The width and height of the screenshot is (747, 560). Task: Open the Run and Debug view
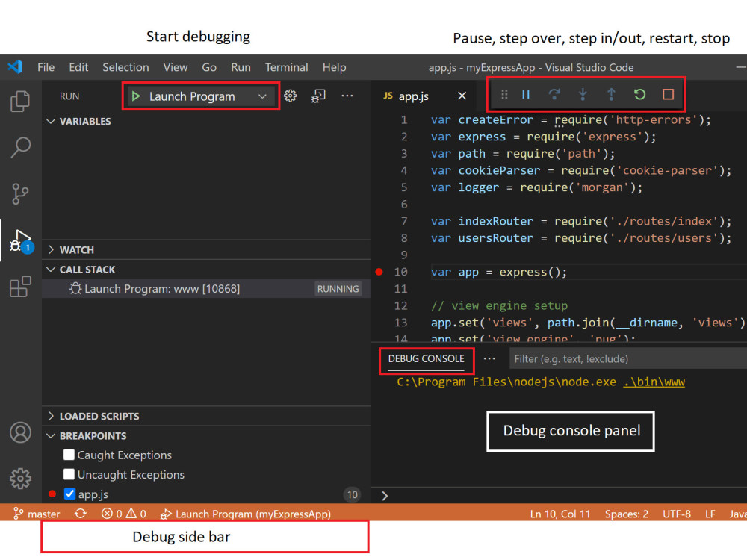(x=21, y=241)
